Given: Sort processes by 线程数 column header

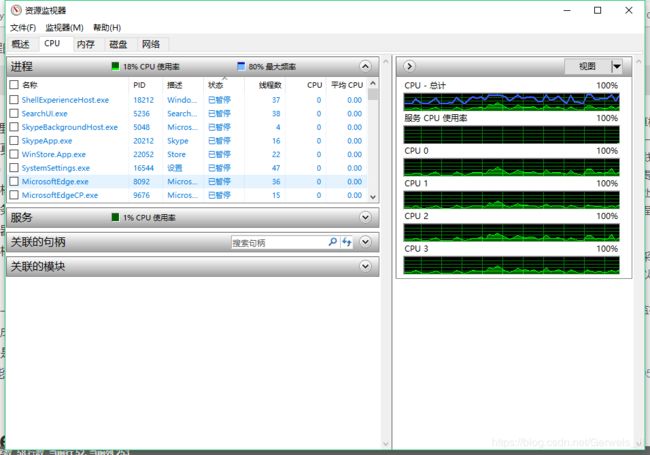Looking at the screenshot, I should pyautogui.click(x=270, y=85).
